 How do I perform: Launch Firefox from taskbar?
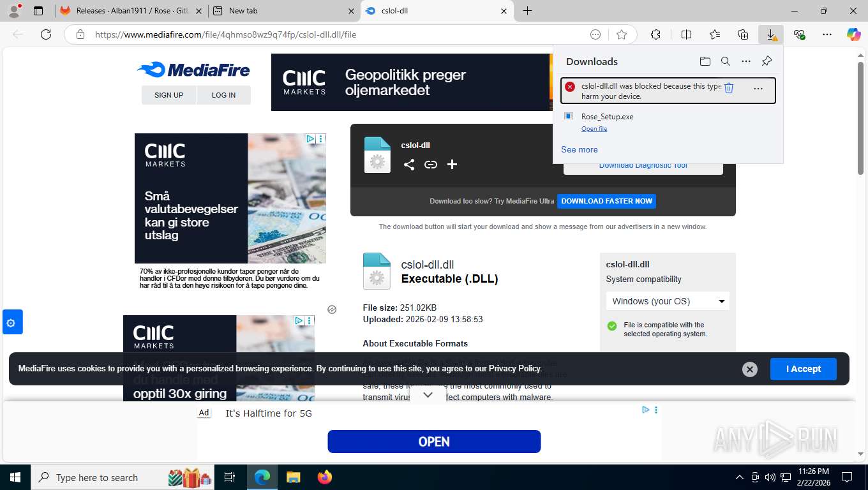(325, 477)
